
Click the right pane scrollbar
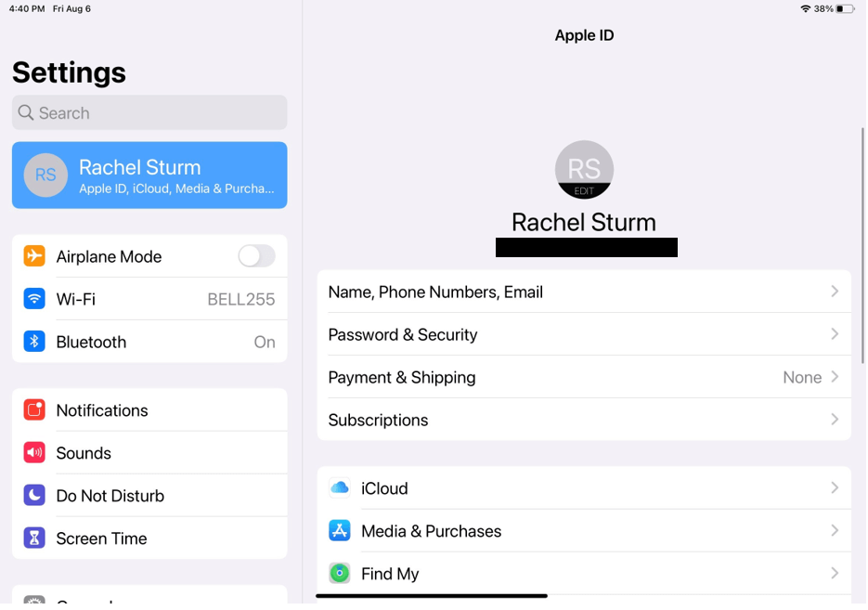pos(862,245)
